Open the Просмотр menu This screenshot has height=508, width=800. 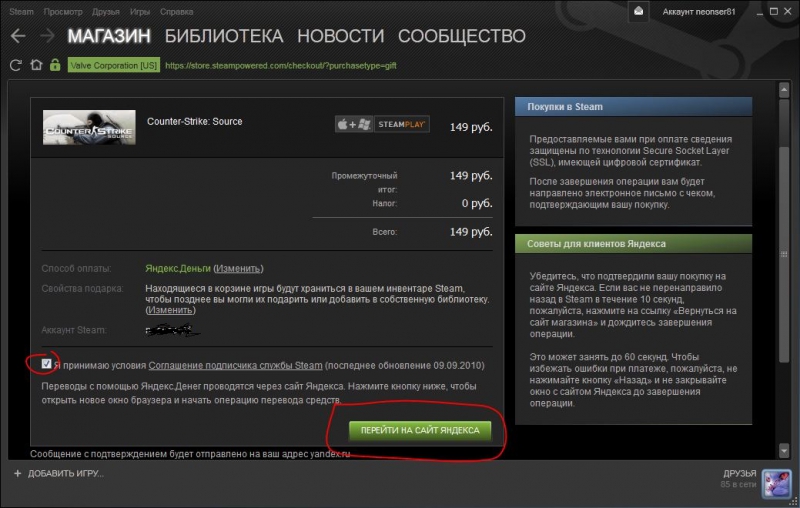pyautogui.click(x=64, y=12)
